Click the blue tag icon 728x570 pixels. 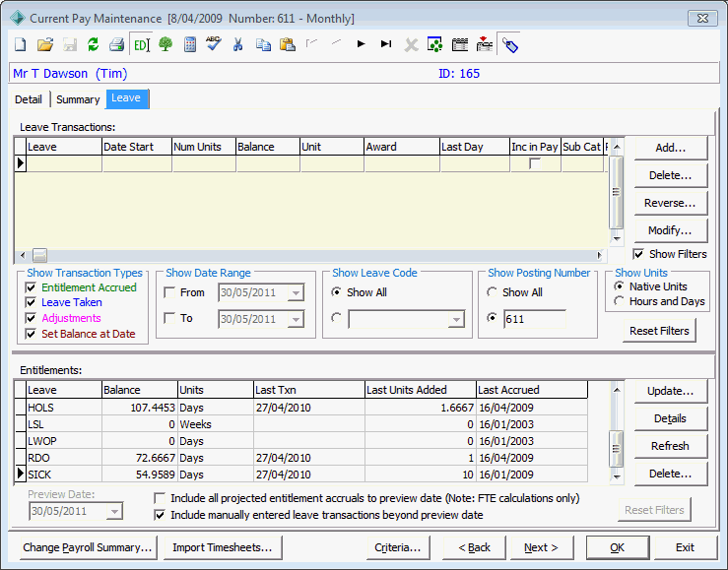509,45
